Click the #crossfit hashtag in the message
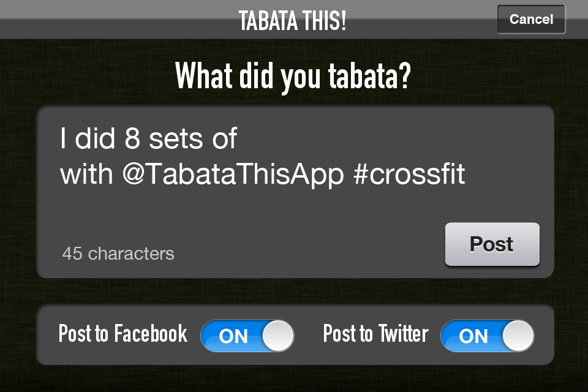This screenshot has height=392, width=588. tap(409, 174)
